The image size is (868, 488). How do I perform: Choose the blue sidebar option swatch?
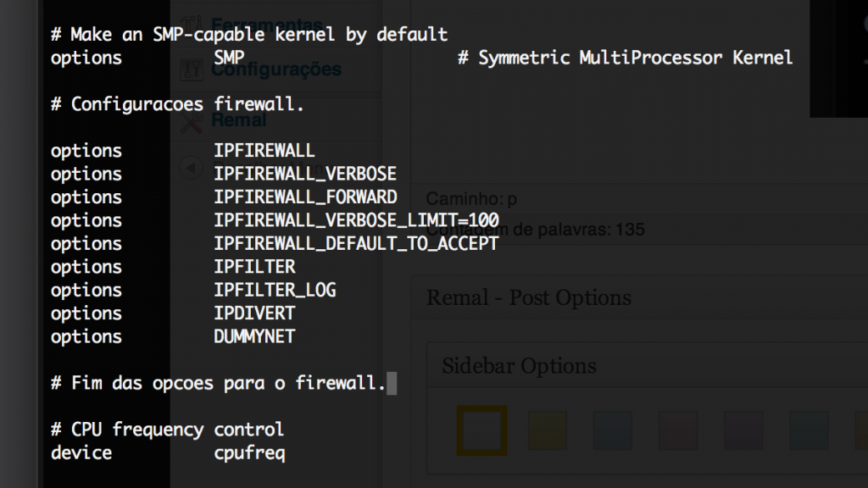click(x=613, y=430)
